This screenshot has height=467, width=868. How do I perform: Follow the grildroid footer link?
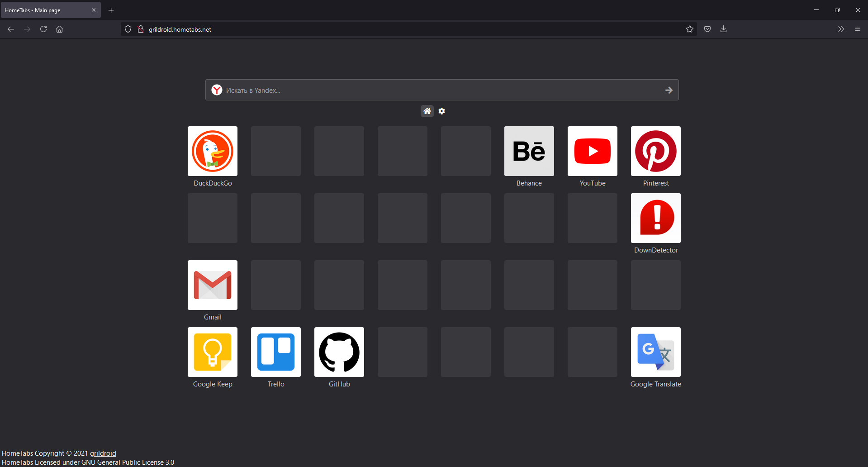(103, 453)
